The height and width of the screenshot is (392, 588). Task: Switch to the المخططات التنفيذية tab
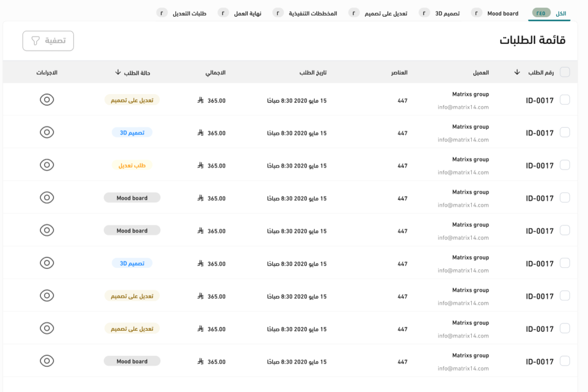tap(313, 13)
